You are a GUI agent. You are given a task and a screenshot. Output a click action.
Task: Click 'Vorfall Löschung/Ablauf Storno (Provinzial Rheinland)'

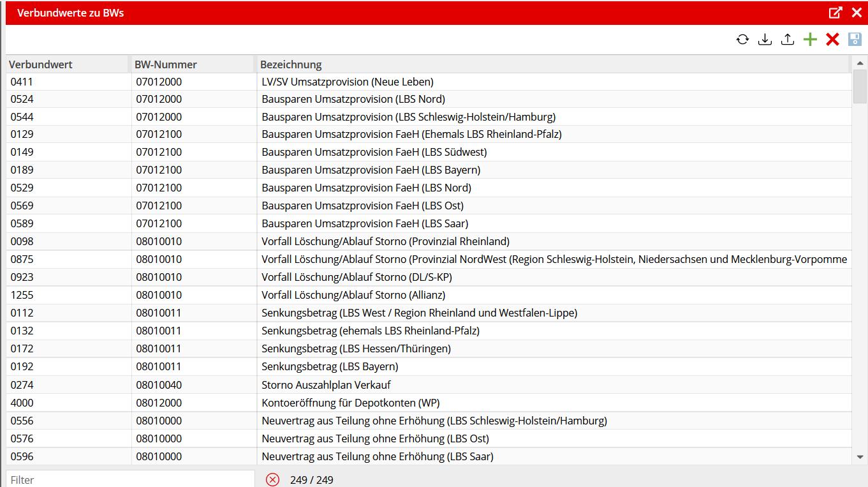click(385, 241)
